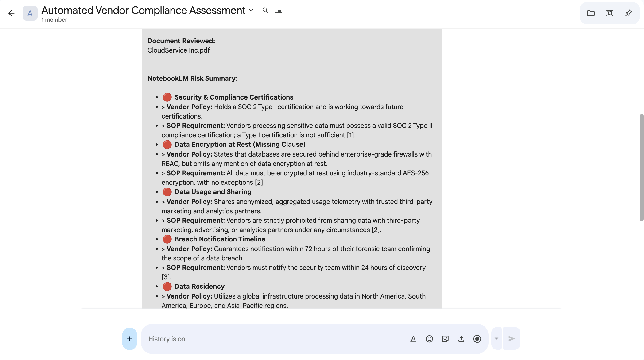
Task: Click the Automated Vendor Compliance Assessment title
Action: (144, 11)
